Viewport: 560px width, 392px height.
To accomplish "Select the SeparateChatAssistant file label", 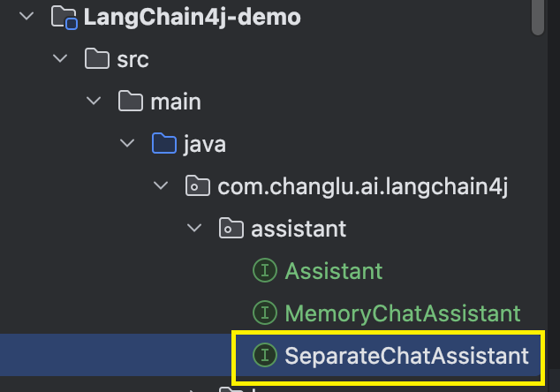I will [406, 356].
